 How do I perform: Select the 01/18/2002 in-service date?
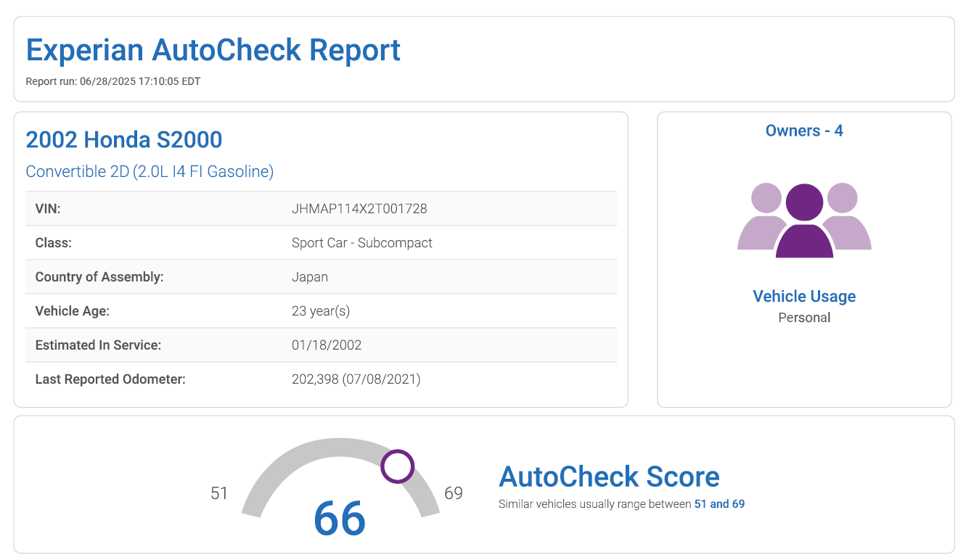pos(327,345)
